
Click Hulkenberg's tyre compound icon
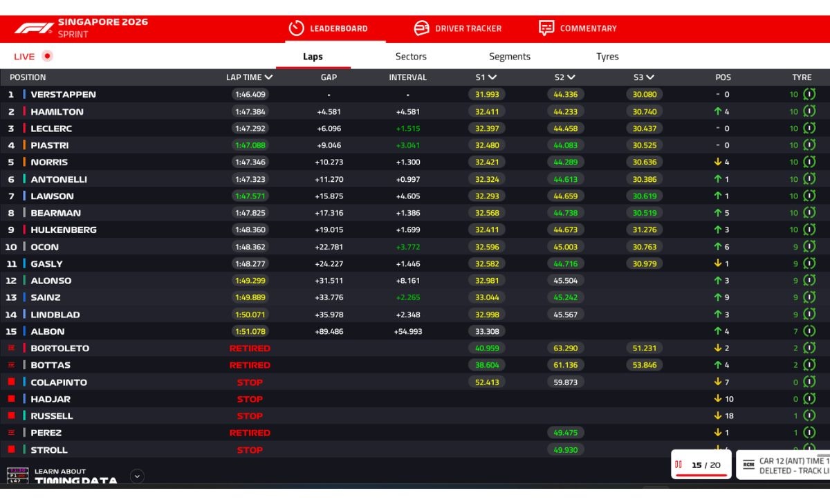(809, 230)
